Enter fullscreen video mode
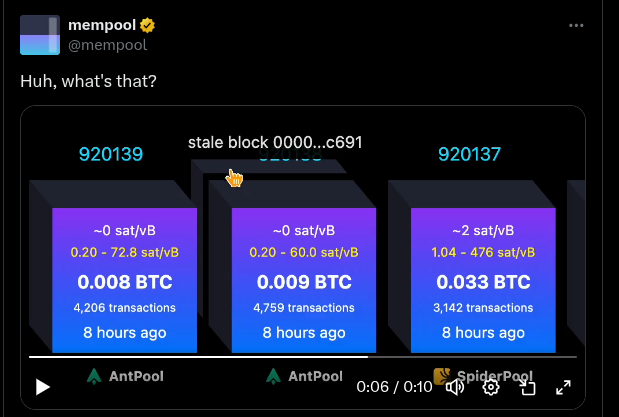619x417 pixels. [563, 387]
